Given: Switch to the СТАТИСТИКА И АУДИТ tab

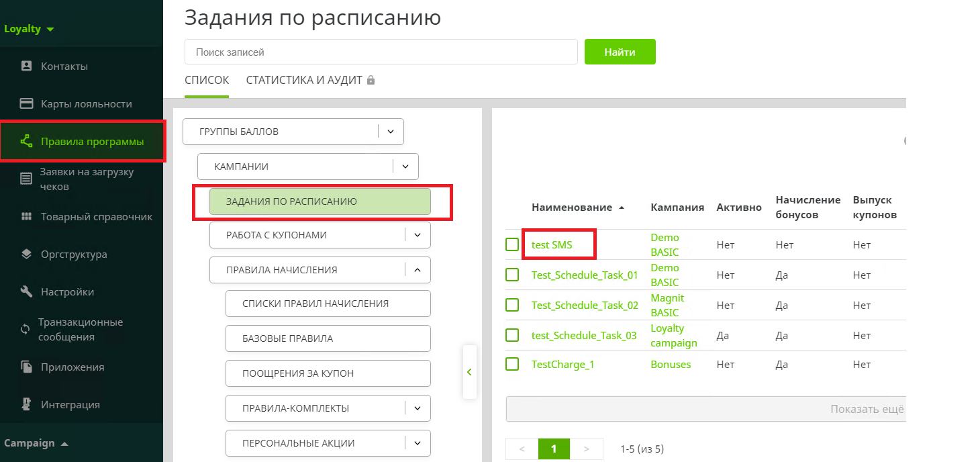Looking at the screenshot, I should [x=304, y=79].
